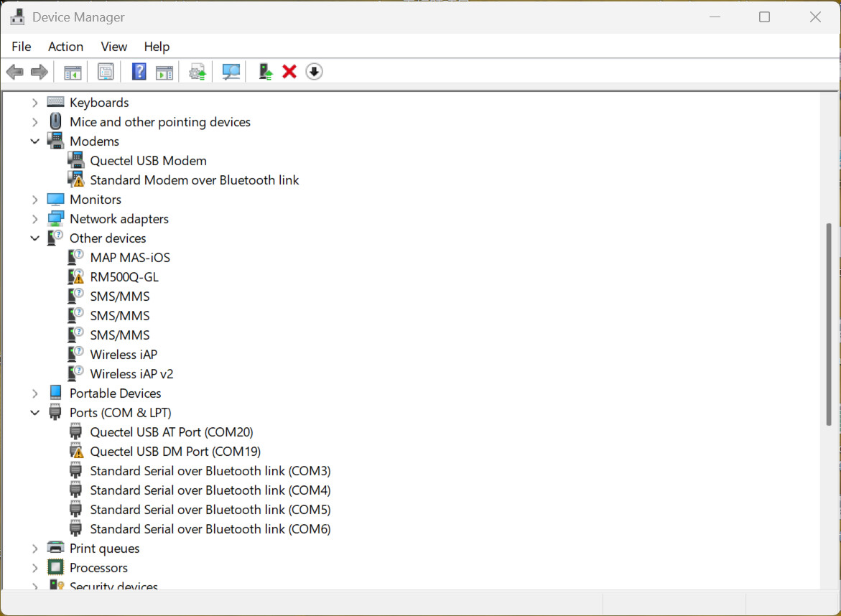The width and height of the screenshot is (841, 616).
Task: Click Scan for hardware changes icon
Action: (x=231, y=72)
